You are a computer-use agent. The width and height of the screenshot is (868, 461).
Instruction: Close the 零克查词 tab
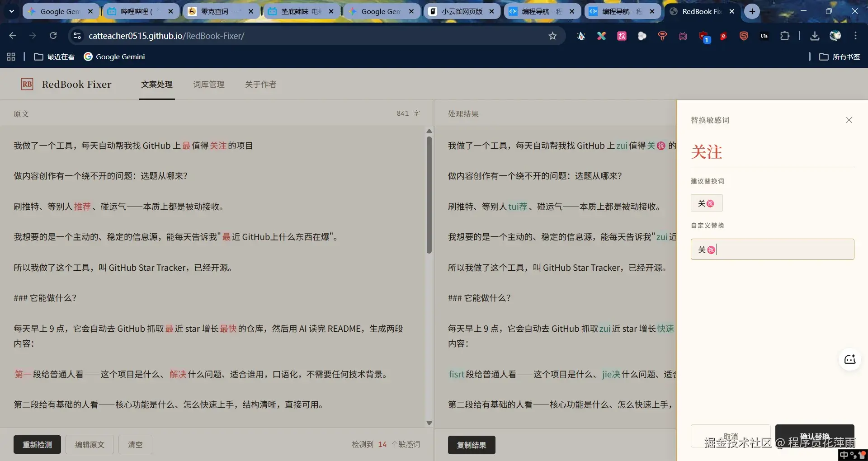tap(251, 11)
